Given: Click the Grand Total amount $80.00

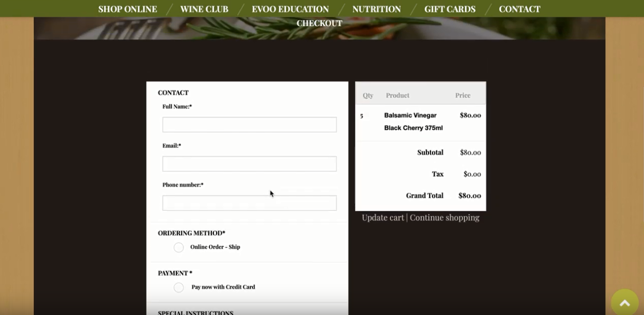Looking at the screenshot, I should 470,195.
